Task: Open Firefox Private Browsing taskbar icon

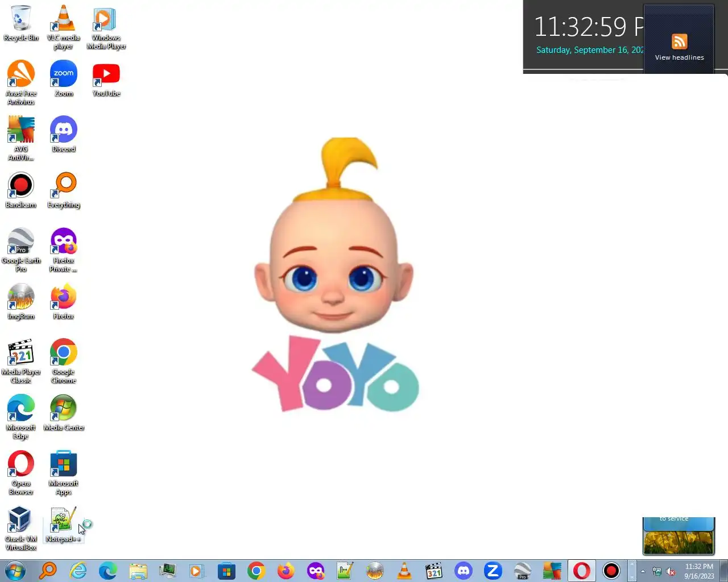Action: [x=316, y=571]
